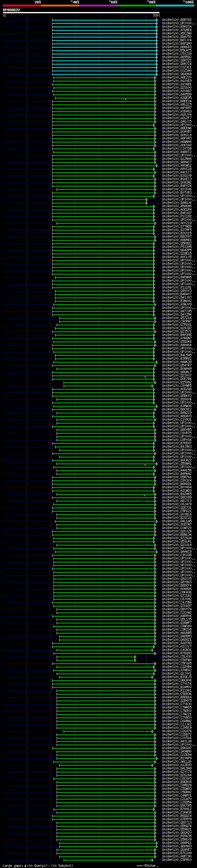Screen dimensions: 197x868
Task: Click the green ~80% identity legend segment
Action: pos(137,6)
